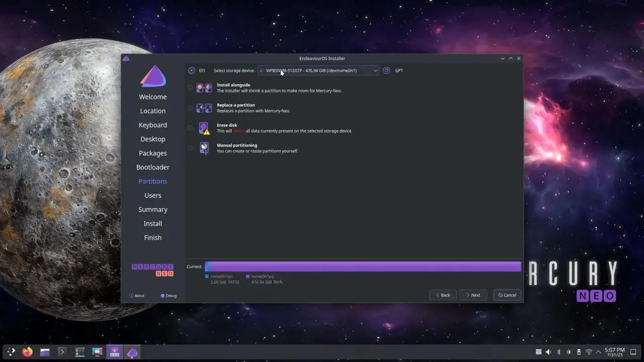Screen dimensions: 644x362
Task: Select the Packages step in sidebar
Action: [x=153, y=153]
